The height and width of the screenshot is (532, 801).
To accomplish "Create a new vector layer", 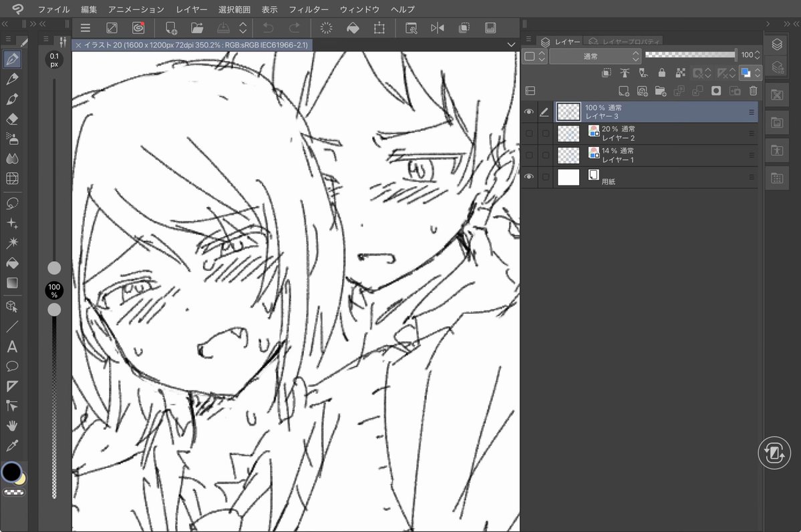I will click(x=642, y=91).
